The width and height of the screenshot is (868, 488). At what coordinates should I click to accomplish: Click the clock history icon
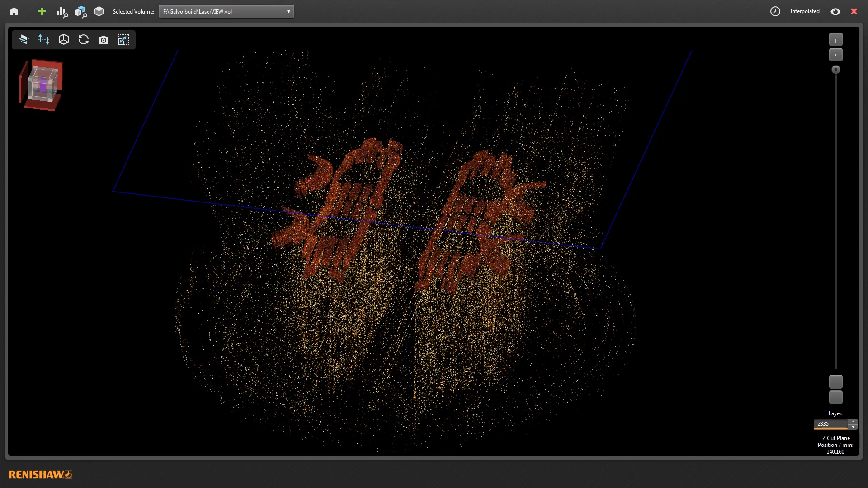coord(775,12)
